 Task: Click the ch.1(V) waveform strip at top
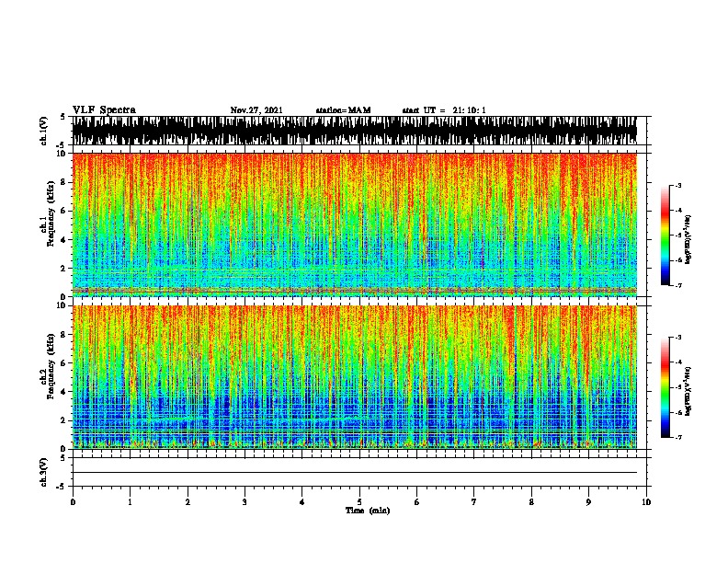[354, 131]
